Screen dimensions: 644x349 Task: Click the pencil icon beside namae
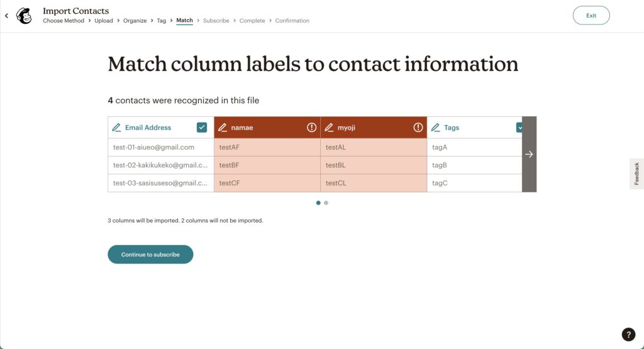click(223, 128)
